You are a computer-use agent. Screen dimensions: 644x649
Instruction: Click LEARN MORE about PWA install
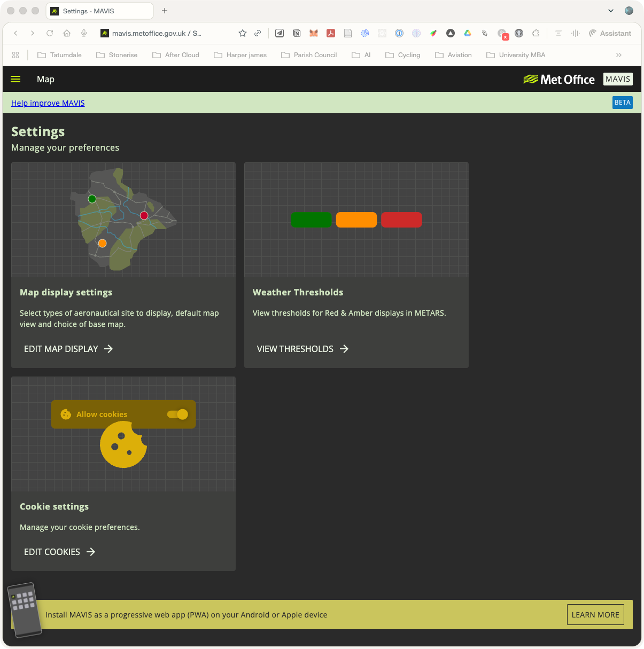pyautogui.click(x=595, y=615)
